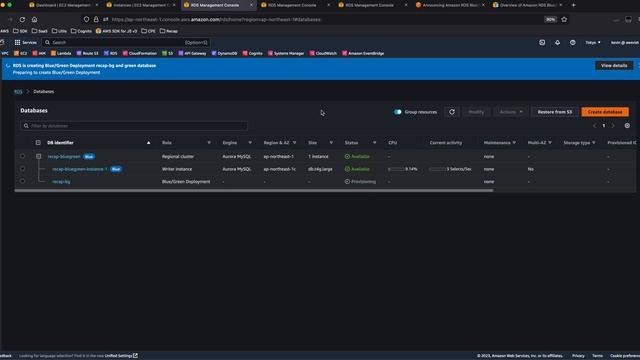
Task: Open API Gateway service shortcut
Action: pos(192,53)
